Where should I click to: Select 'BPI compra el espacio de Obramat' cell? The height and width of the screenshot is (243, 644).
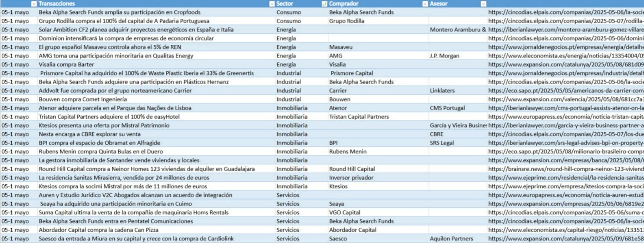[156, 143]
